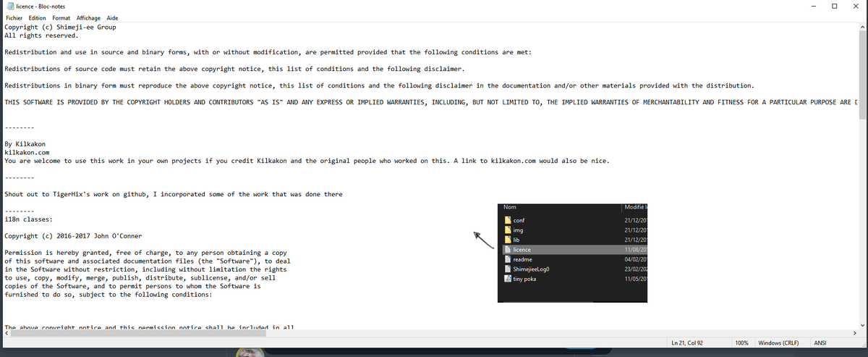This screenshot has width=868, height=357.
Task: Click the Copyright (c) Shimeji-ee Group line
Action: click(x=60, y=28)
